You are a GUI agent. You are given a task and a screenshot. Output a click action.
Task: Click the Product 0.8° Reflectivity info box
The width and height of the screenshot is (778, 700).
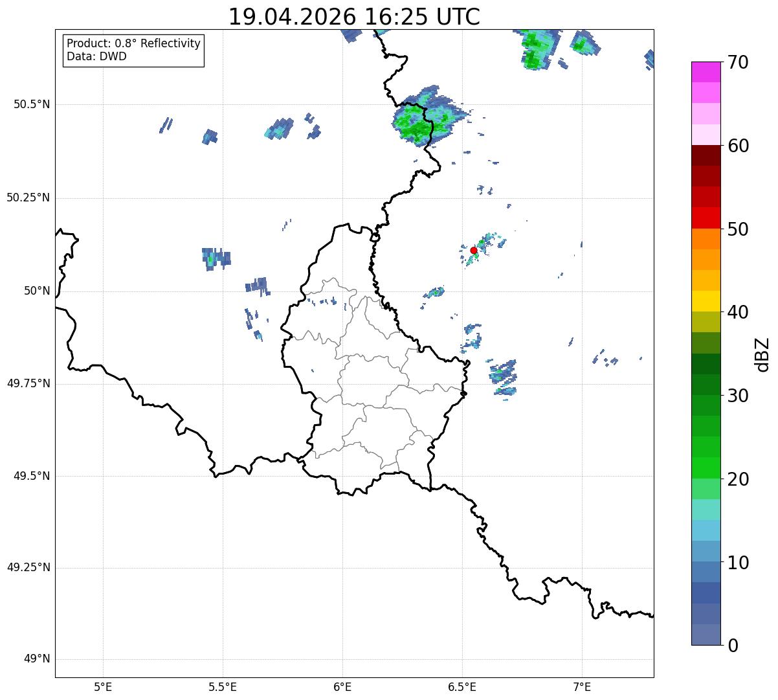pyautogui.click(x=134, y=51)
